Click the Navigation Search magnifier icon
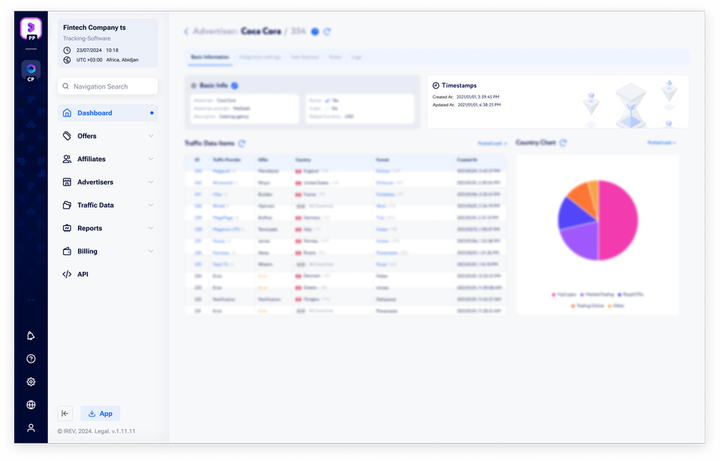 click(66, 86)
